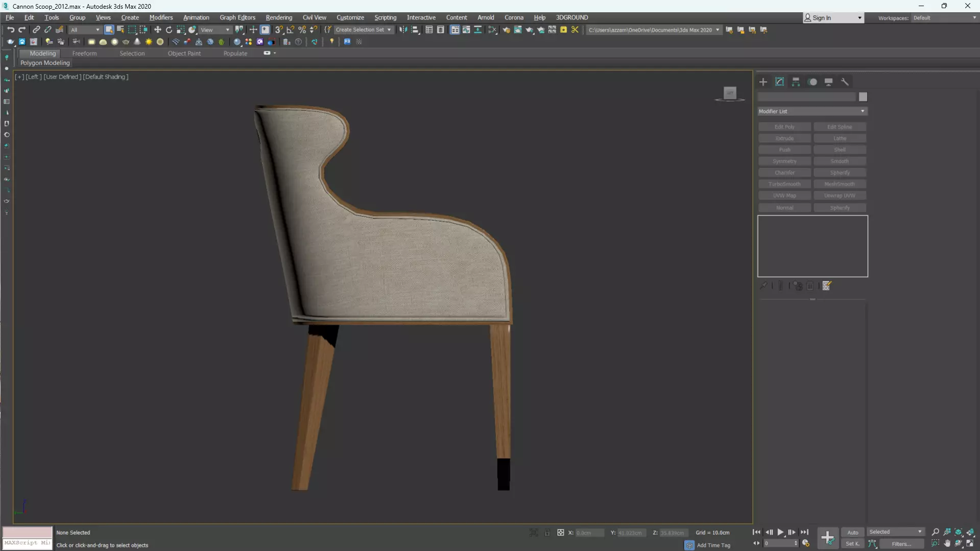Toggle the Spinner Snap button
This screenshot has height=551, width=980.
(314, 30)
